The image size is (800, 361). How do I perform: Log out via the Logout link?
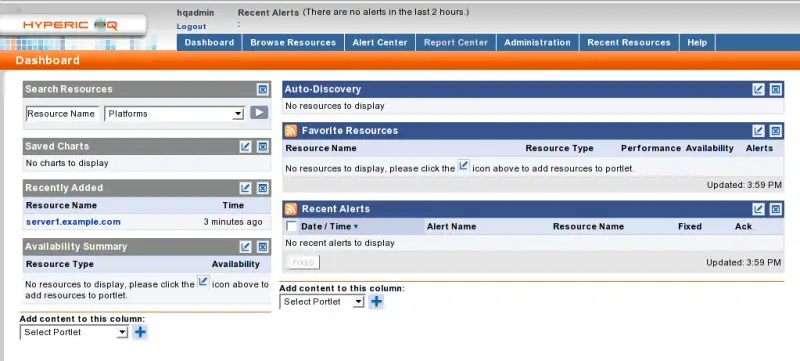191,27
